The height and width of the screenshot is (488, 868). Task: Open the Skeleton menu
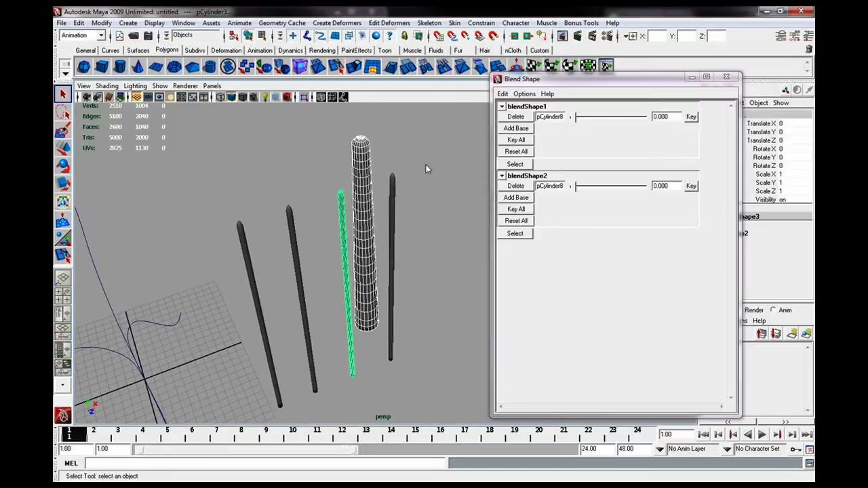[x=429, y=23]
